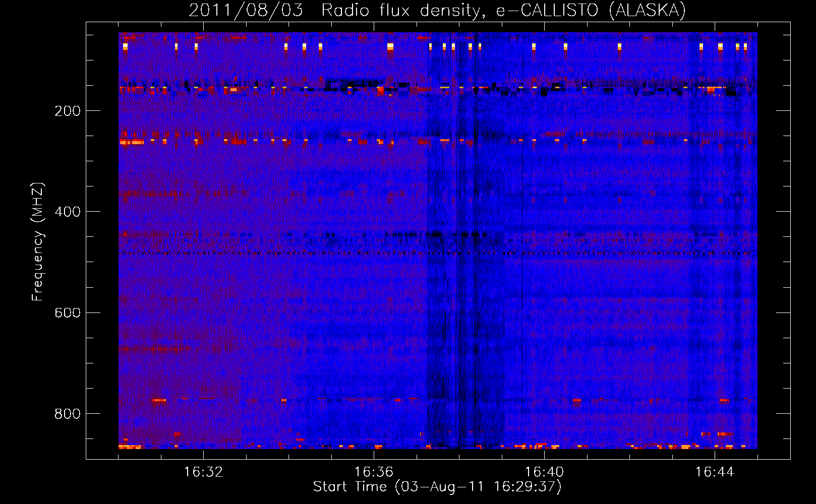Click the plot title "2011/08/03 Radio flux density, e-CALLISTO (ALASKA)"
Screen dimensions: 816x504
(x=437, y=10)
